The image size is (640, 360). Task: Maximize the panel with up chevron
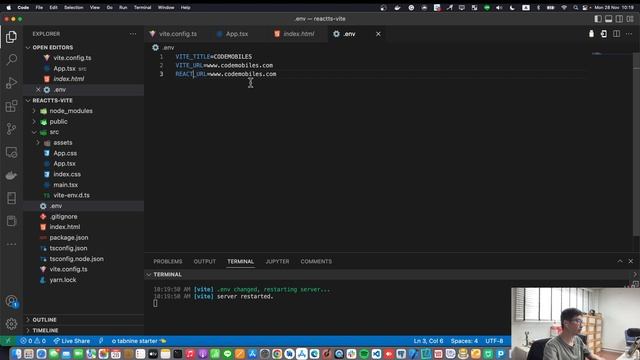[x=620, y=261]
